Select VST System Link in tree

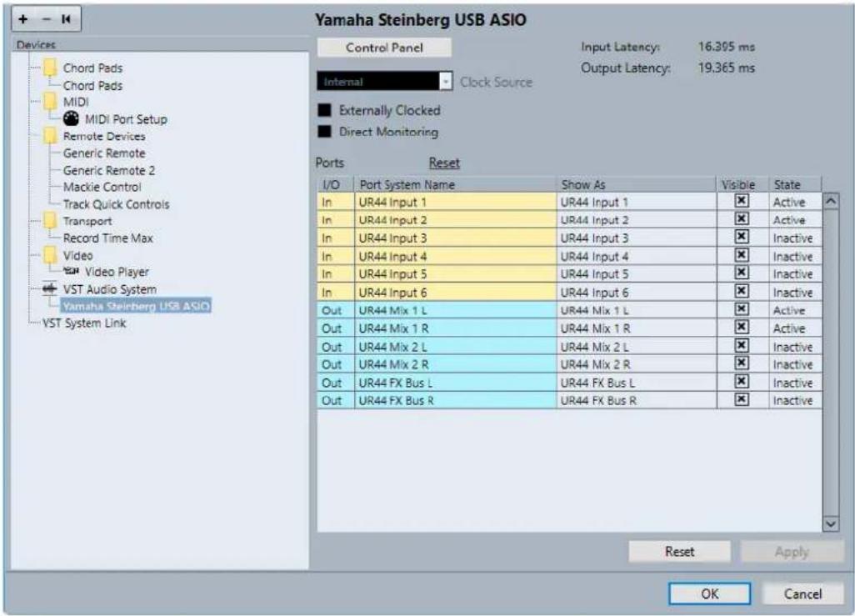coord(84,323)
